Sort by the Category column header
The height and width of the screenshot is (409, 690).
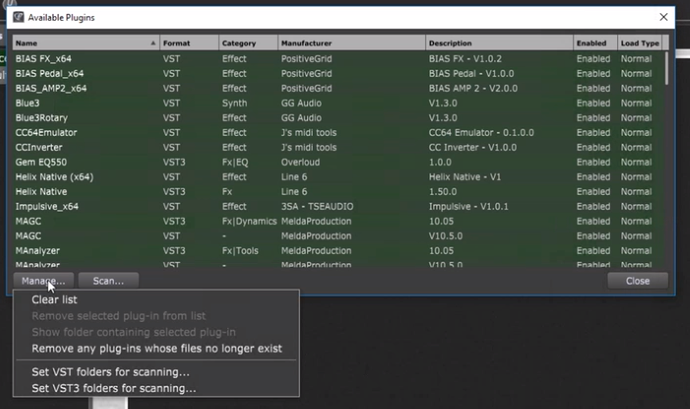tap(248, 43)
